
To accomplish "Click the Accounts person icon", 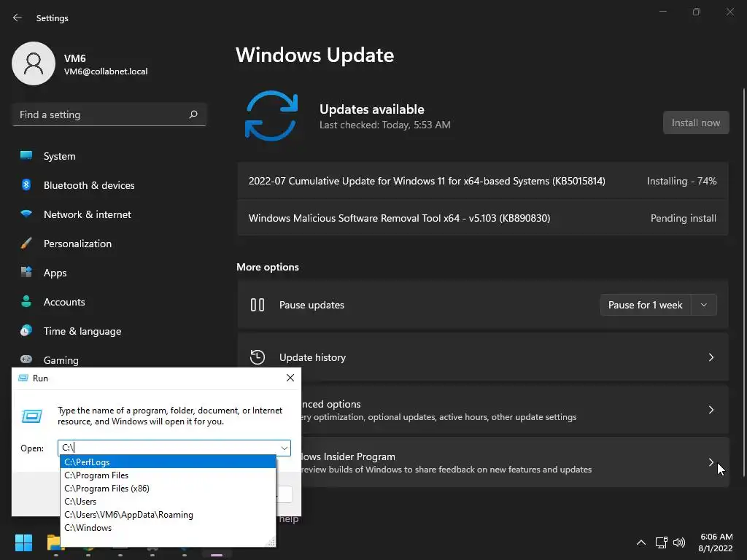I will point(26,301).
